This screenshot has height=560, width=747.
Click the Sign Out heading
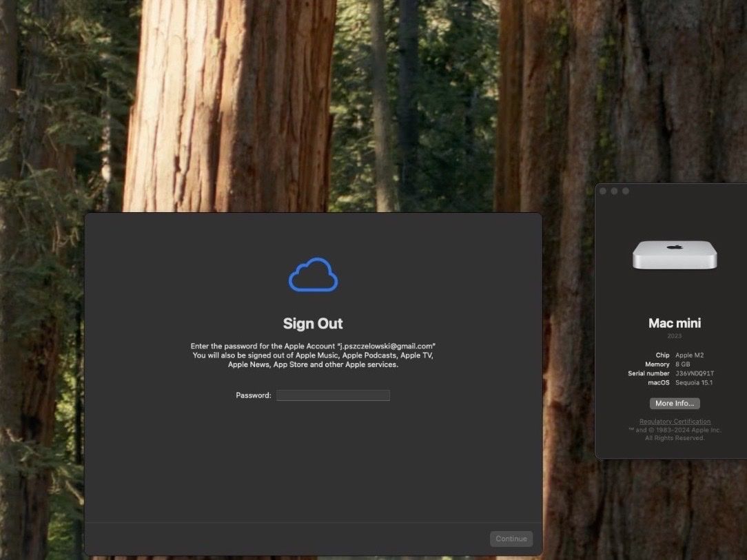coord(313,324)
